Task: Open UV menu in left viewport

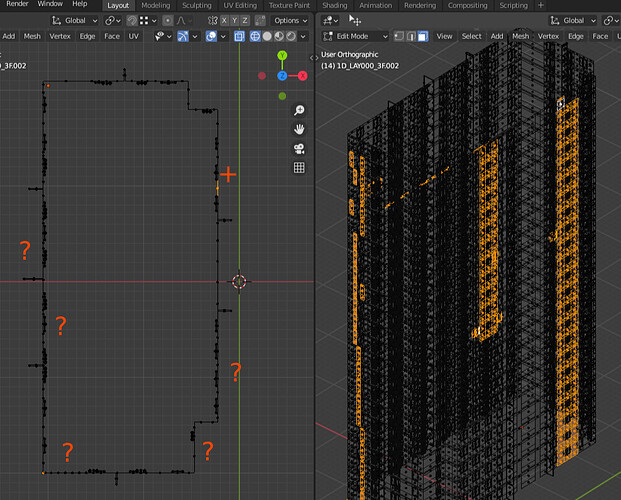Action: pyautogui.click(x=133, y=36)
